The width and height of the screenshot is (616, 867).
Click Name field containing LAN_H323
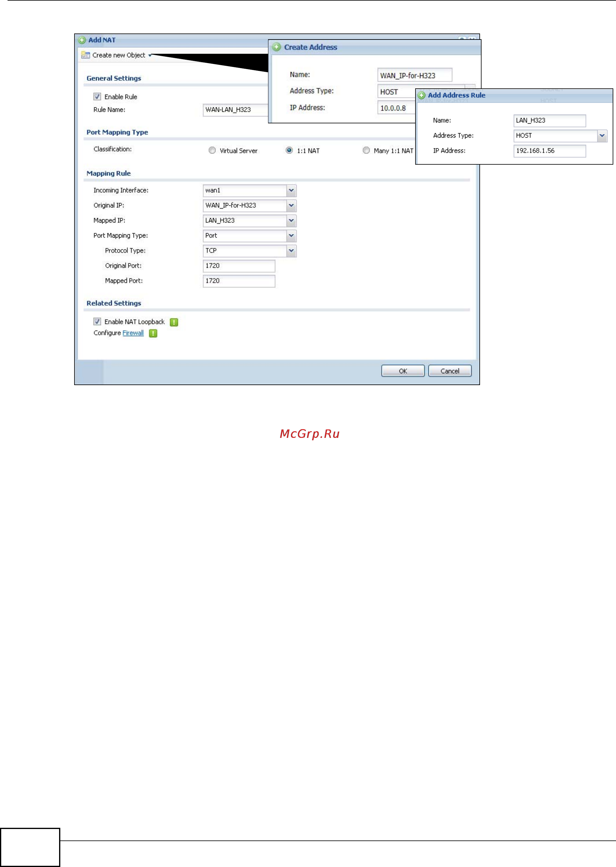(x=550, y=121)
